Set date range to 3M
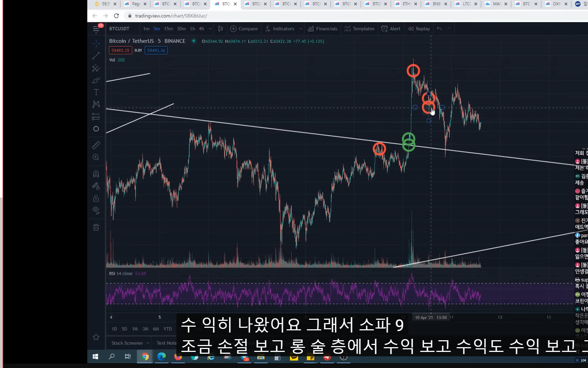588x368 pixels. point(145,329)
